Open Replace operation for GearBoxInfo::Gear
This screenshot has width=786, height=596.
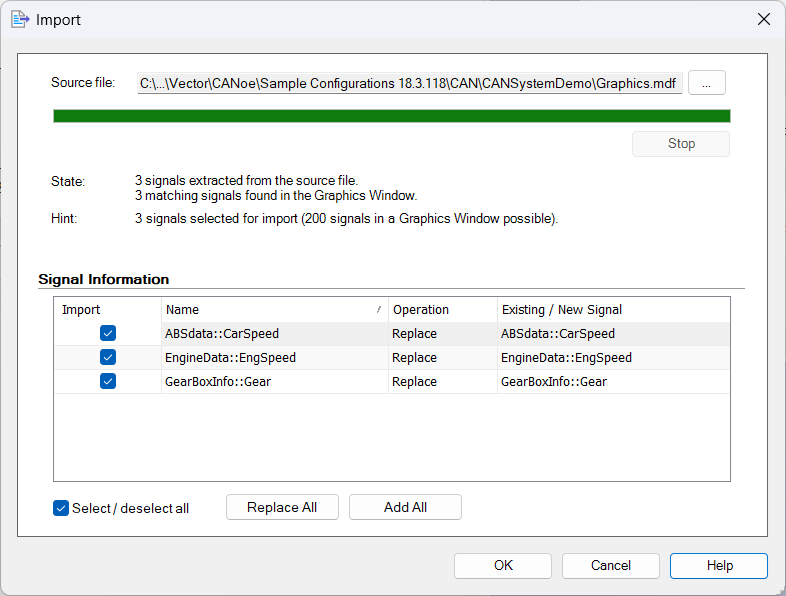pos(443,382)
